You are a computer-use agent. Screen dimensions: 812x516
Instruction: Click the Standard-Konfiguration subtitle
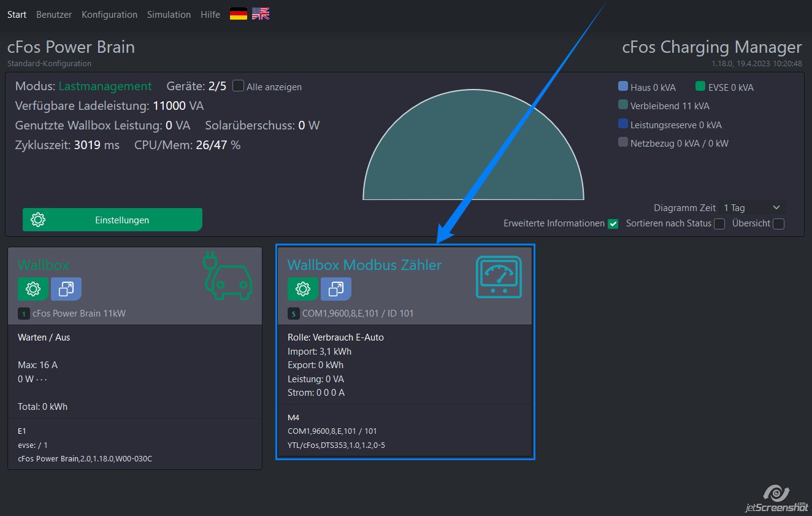point(49,63)
